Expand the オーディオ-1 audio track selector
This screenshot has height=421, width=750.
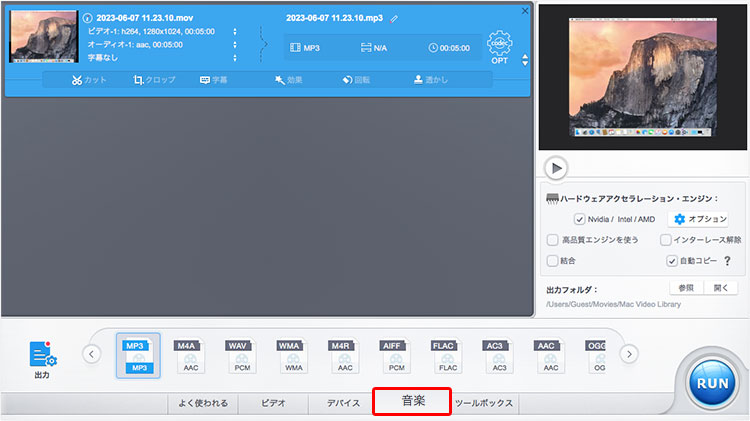click(x=234, y=44)
